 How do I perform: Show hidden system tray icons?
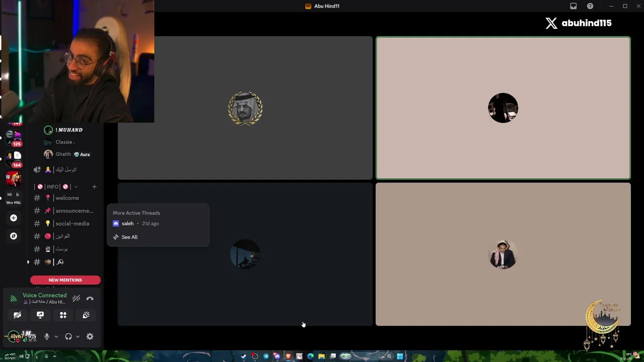[x=54, y=356]
